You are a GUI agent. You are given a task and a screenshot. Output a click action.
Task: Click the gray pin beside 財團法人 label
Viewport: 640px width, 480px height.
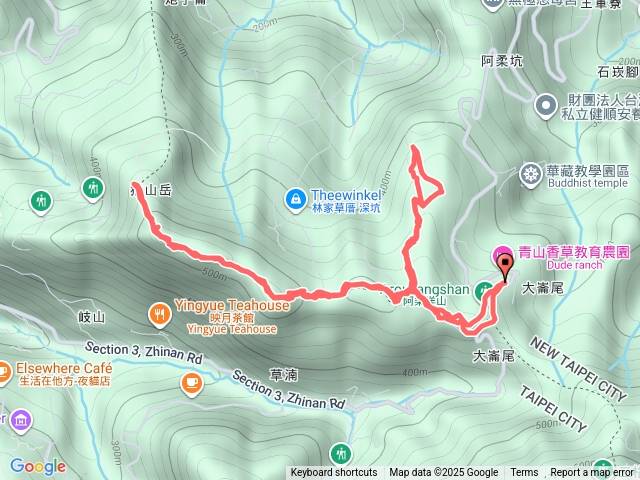point(546,107)
